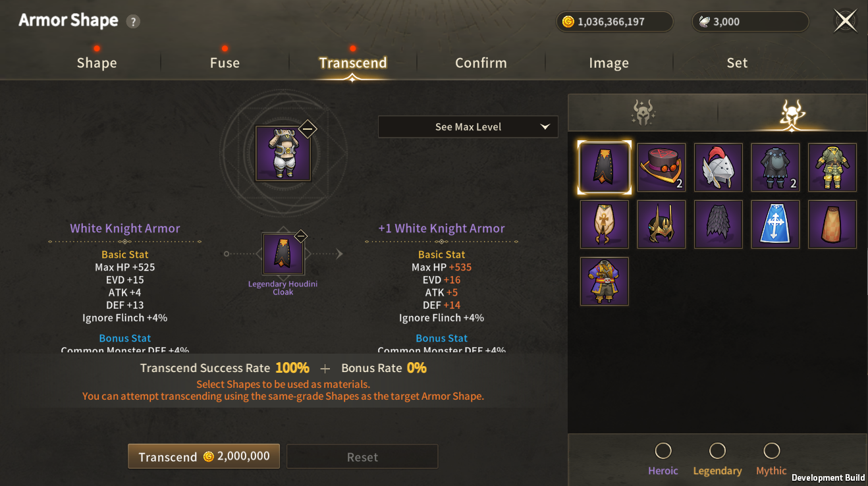Remove Legendary Houdini Cloak material

301,236
